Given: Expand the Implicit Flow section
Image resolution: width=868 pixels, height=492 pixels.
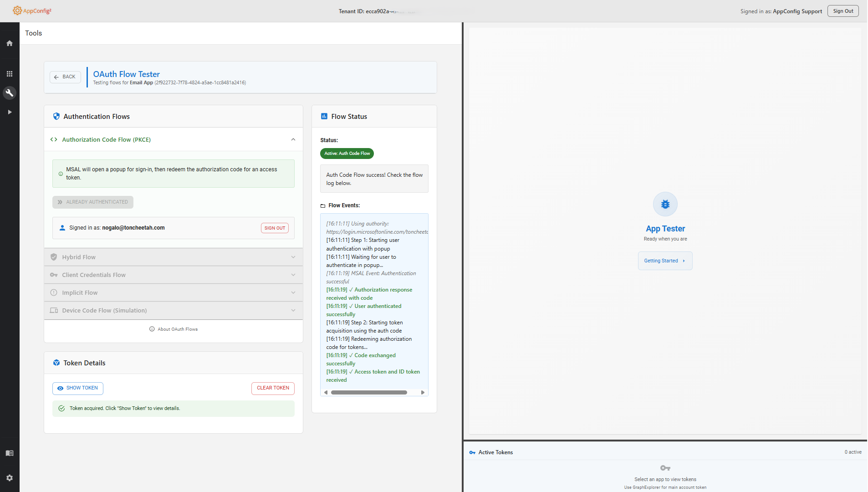Looking at the screenshot, I should click(173, 293).
